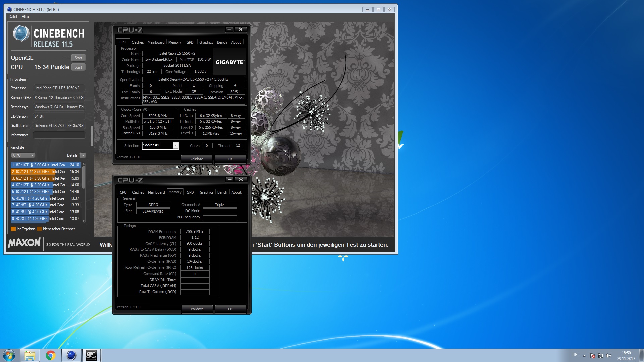This screenshot has width=644, height=362.
Task: Click the Details arrow button
Action: 83,155
